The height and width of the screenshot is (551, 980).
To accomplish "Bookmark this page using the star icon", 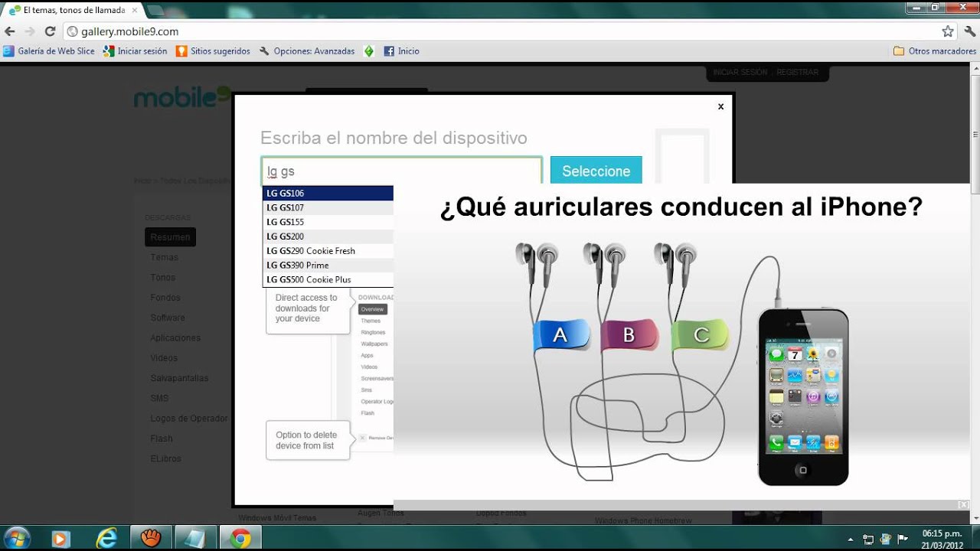I will pos(948,31).
